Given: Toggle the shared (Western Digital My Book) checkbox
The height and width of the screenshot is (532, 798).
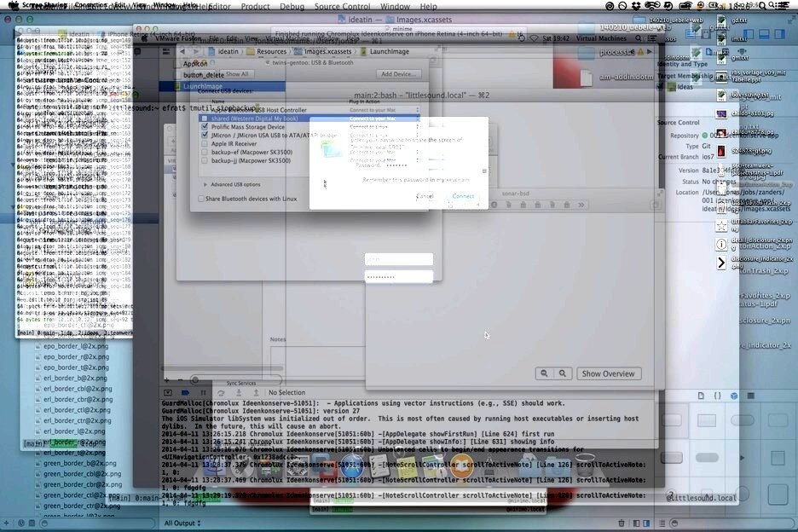Looking at the screenshot, I should click(x=205, y=119).
